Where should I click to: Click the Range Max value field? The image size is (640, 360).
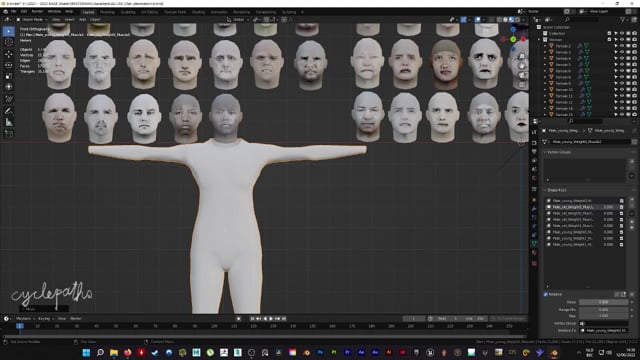click(x=603, y=316)
